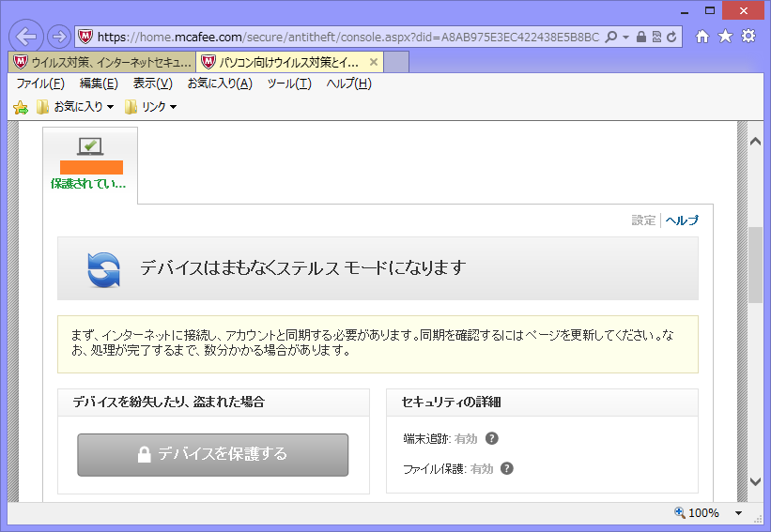Click the help question mark next to 端末追跡
Image resolution: width=771 pixels, height=532 pixels.
[492, 438]
